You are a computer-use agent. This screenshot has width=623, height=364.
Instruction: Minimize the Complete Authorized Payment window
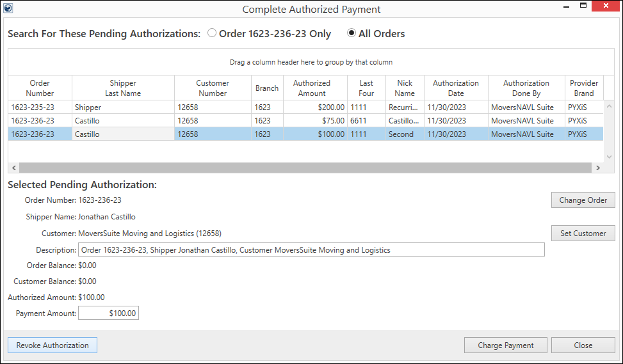click(565, 6)
